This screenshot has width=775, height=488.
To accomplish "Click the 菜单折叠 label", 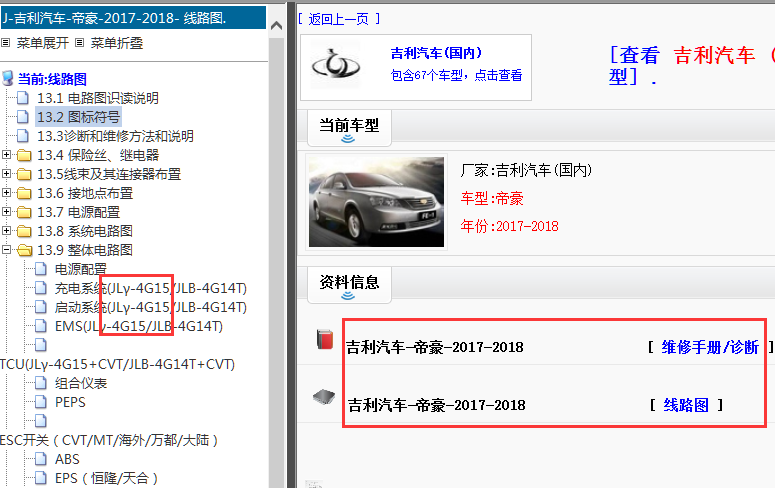I will 117,43.
